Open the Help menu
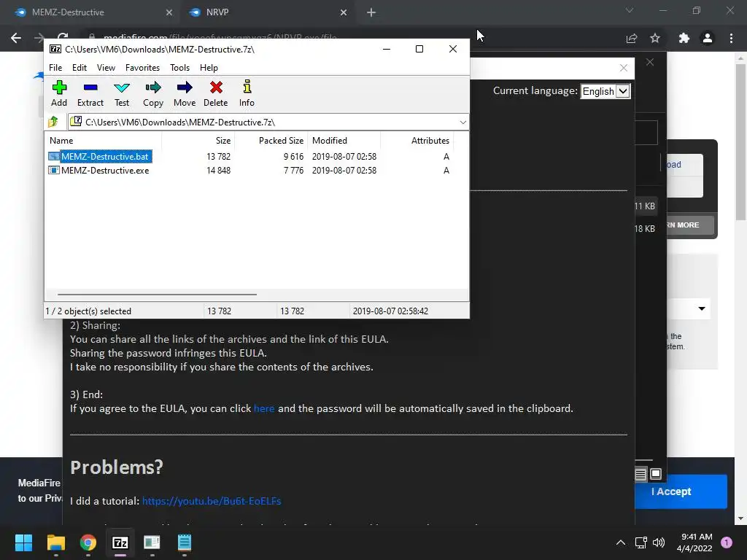747x560 pixels. (x=209, y=68)
